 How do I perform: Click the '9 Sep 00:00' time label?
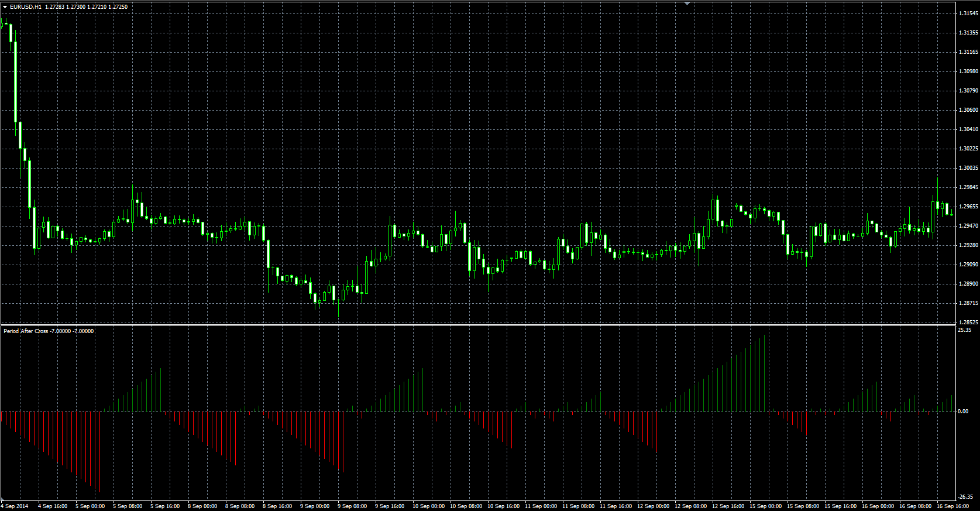point(315,506)
